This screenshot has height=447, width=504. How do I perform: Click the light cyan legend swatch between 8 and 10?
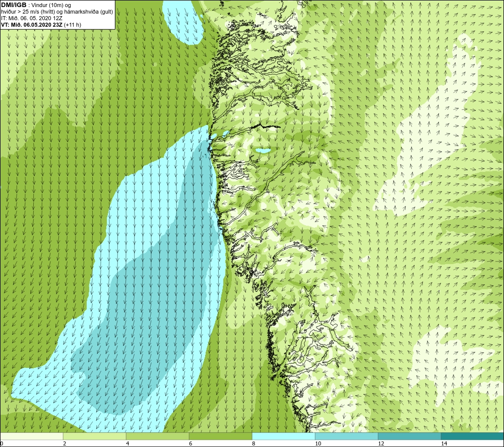283,436
